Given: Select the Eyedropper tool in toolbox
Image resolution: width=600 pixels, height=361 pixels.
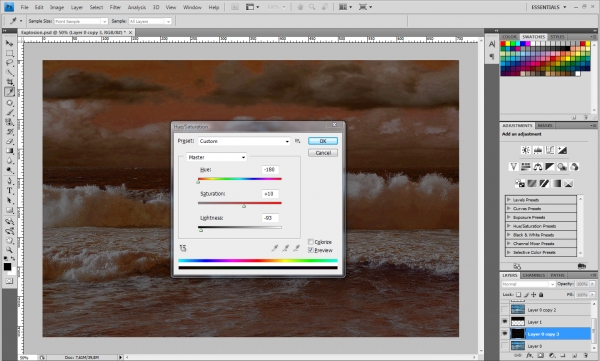Looking at the screenshot, I should click(x=10, y=92).
